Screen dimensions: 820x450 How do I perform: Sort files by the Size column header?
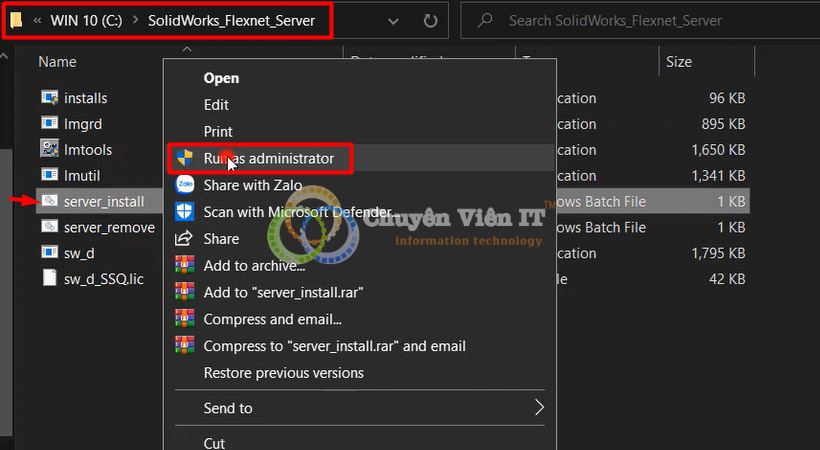[678, 62]
